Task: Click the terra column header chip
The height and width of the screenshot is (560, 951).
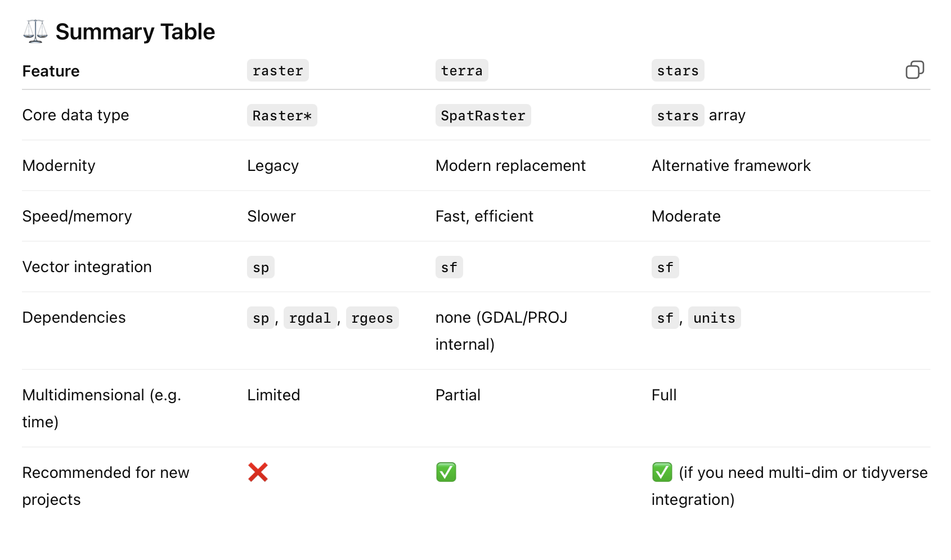Action: 461,71
